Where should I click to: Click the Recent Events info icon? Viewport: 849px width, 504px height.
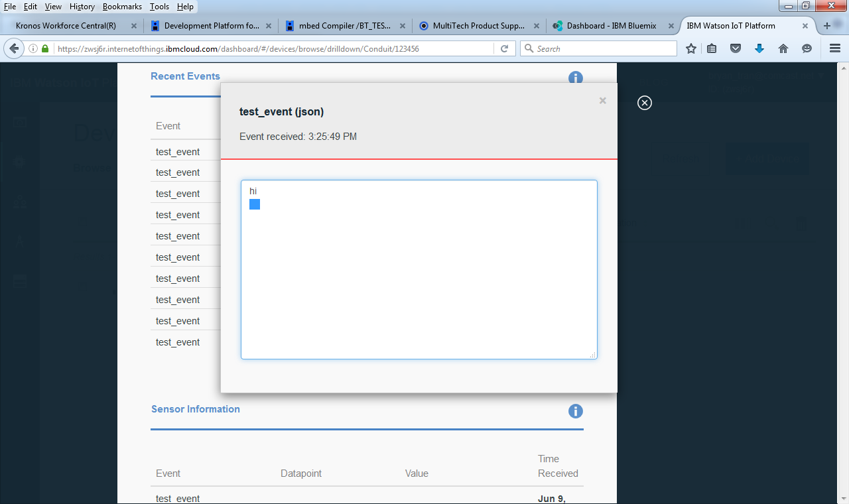click(575, 78)
